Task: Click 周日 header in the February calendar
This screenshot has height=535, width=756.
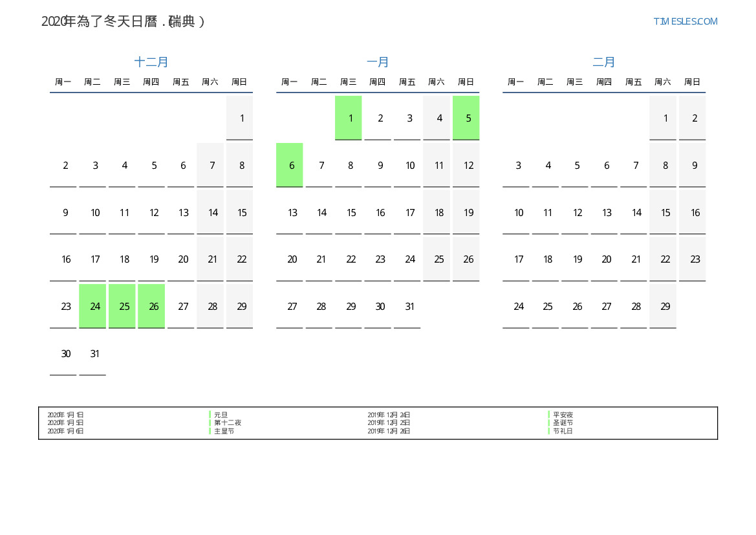Action: 692,82
